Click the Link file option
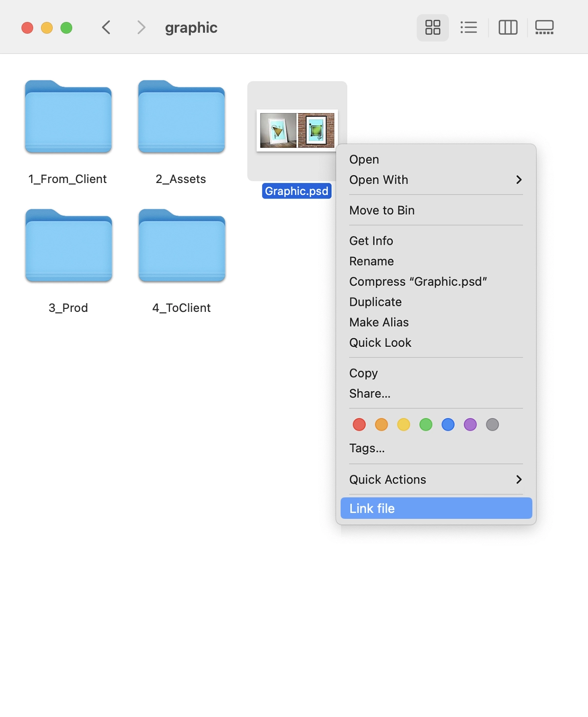This screenshot has height=717, width=588. (x=436, y=508)
